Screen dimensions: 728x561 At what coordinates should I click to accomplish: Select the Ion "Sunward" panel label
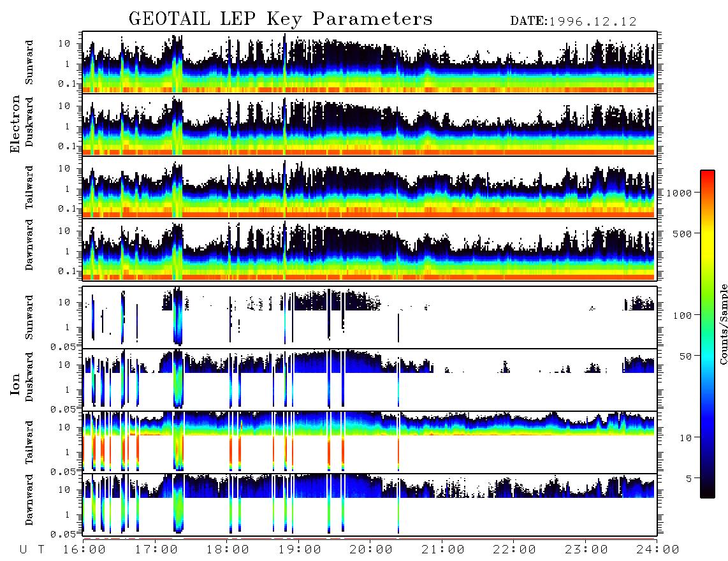coord(29,317)
